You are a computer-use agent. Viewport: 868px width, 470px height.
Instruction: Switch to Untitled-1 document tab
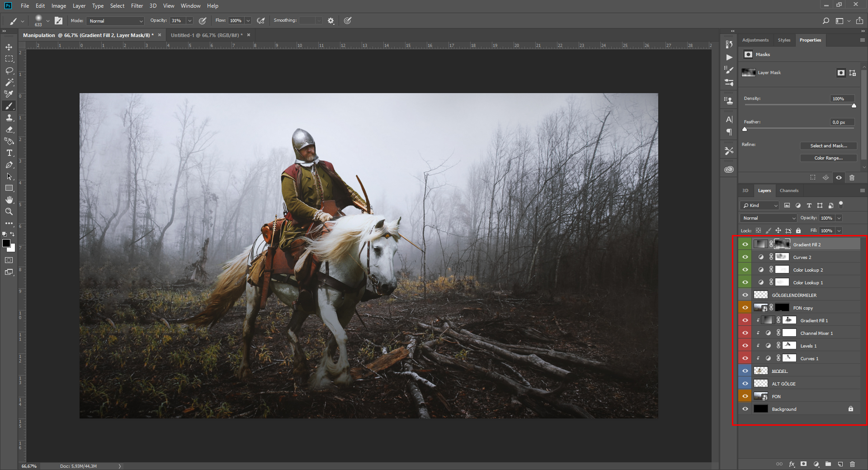pos(207,35)
